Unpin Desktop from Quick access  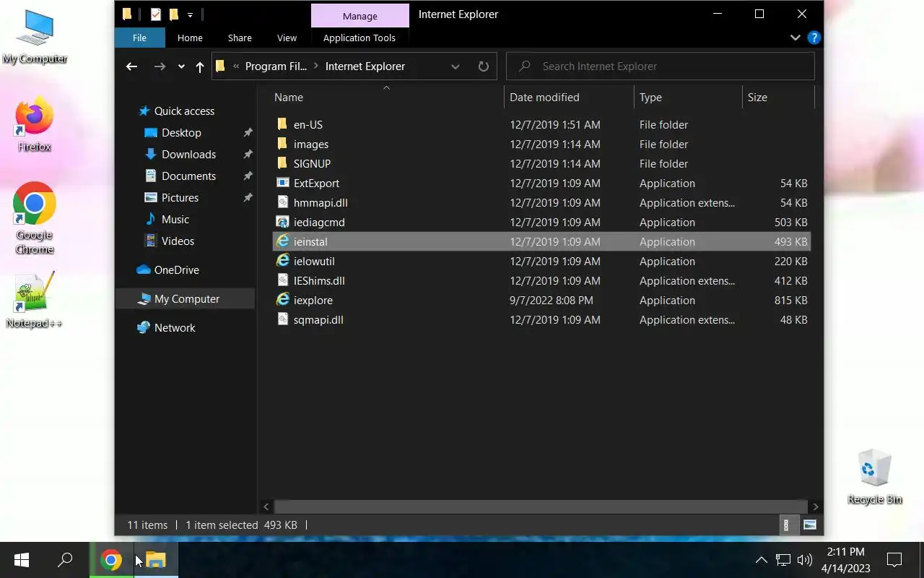[x=248, y=133]
